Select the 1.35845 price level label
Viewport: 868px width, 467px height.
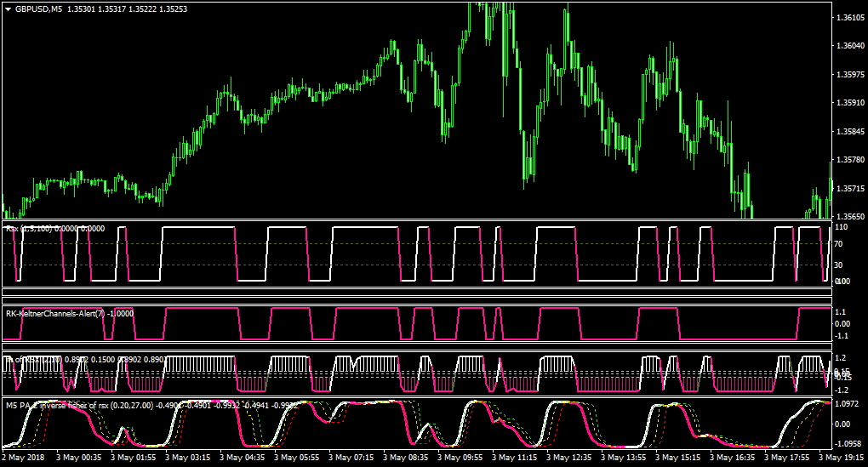tap(850, 132)
